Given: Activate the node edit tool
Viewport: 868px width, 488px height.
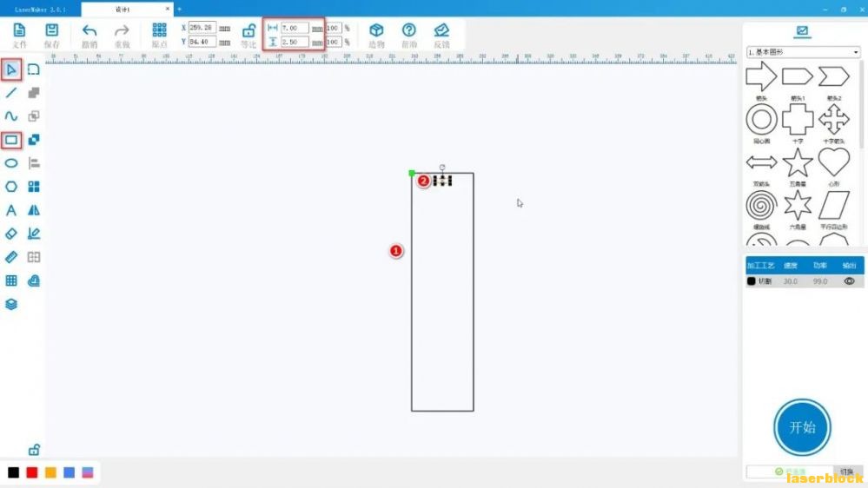Looking at the screenshot, I should tap(34, 69).
